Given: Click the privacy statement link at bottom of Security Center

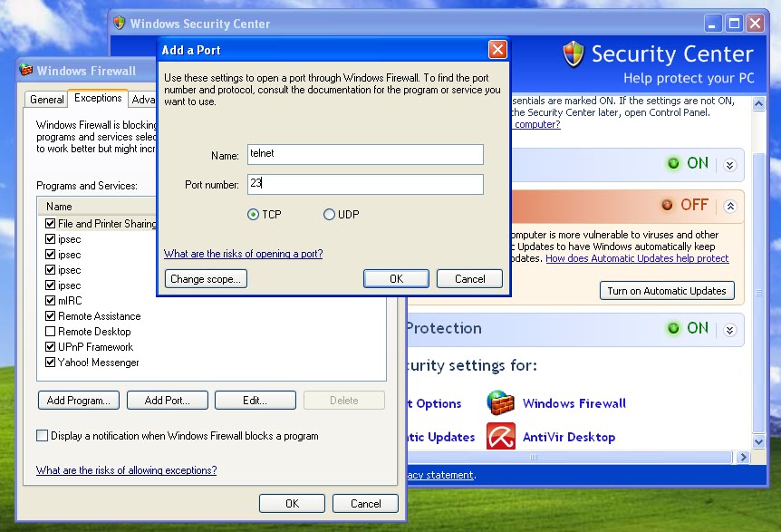Looking at the screenshot, I should click(440, 475).
